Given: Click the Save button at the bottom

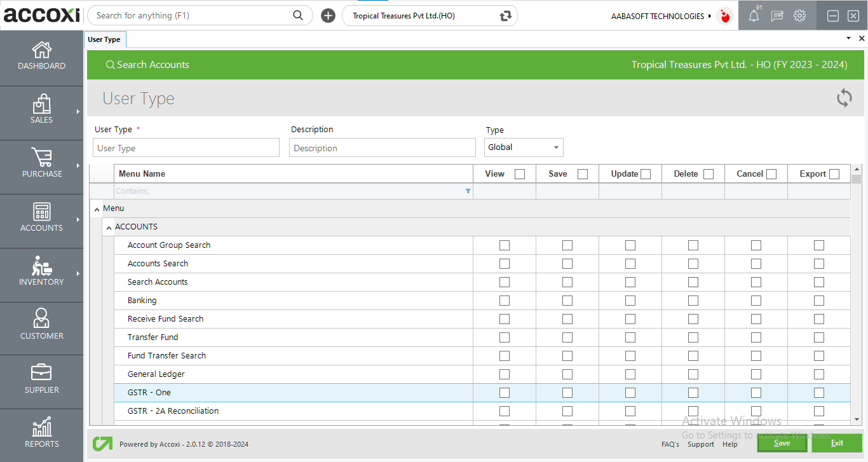Looking at the screenshot, I should (782, 443).
